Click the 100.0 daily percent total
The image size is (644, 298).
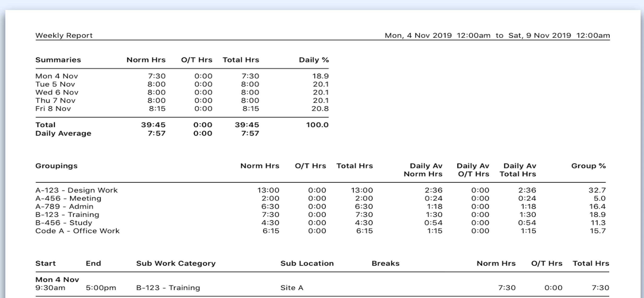click(317, 125)
